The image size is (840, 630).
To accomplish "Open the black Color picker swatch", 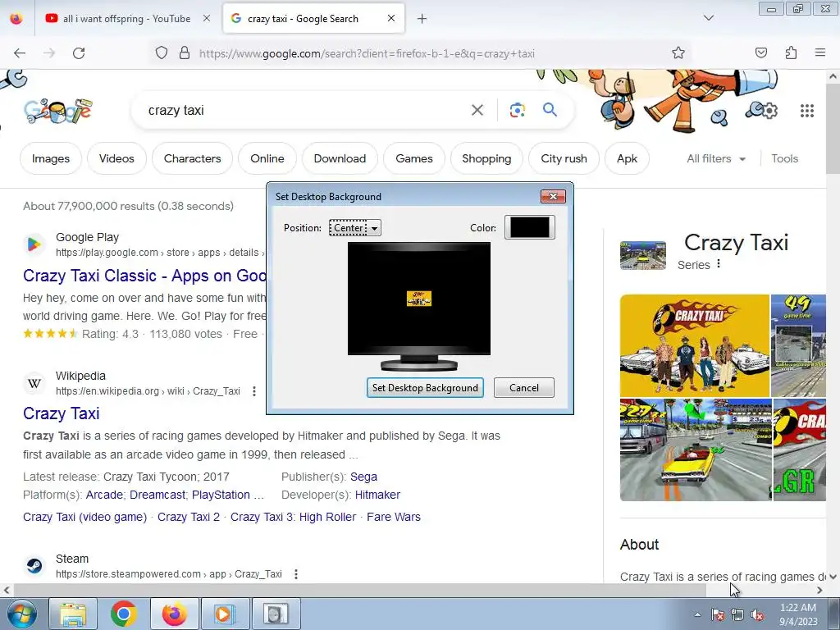I will click(x=529, y=227).
